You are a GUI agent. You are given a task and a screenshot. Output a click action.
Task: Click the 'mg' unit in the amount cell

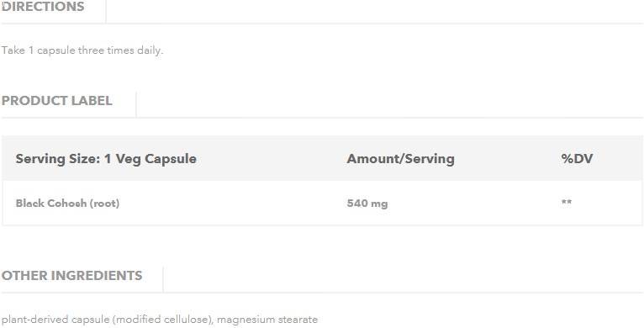click(379, 204)
